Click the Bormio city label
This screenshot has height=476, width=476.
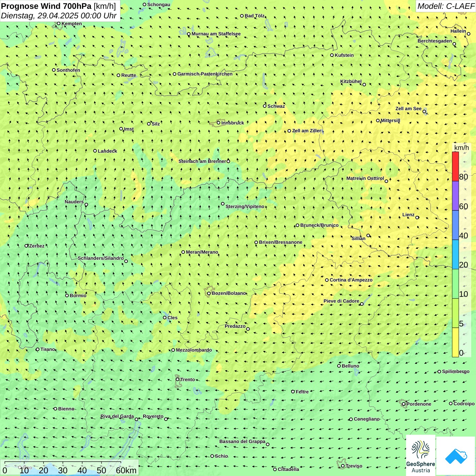pyautogui.click(x=78, y=295)
